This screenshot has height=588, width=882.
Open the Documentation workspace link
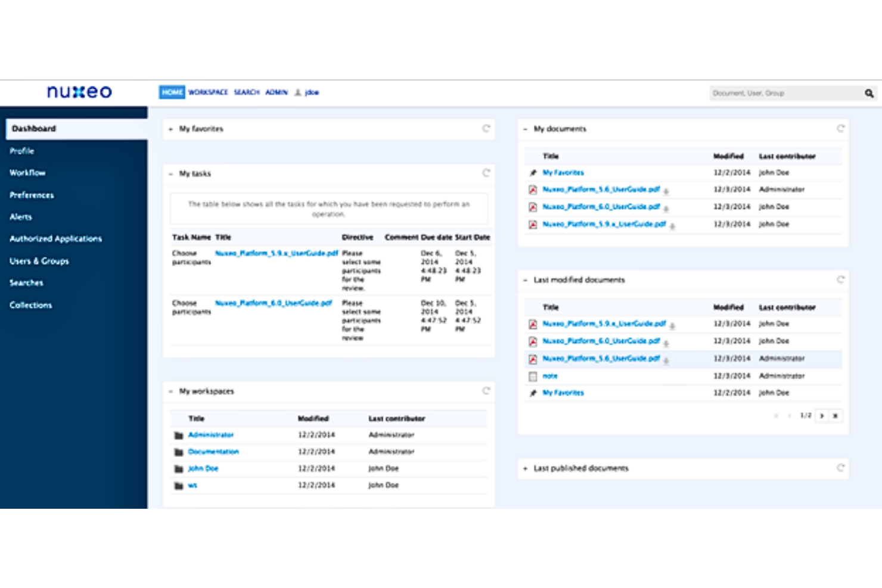coord(213,452)
